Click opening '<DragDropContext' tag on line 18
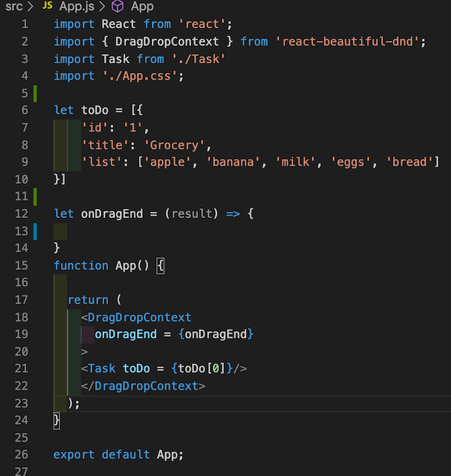The width and height of the screenshot is (451, 476). tap(136, 318)
